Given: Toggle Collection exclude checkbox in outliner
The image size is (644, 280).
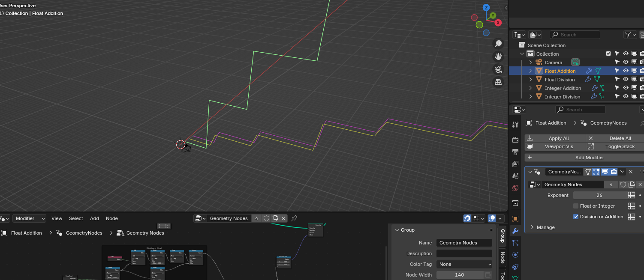Looking at the screenshot, I should click(608, 54).
